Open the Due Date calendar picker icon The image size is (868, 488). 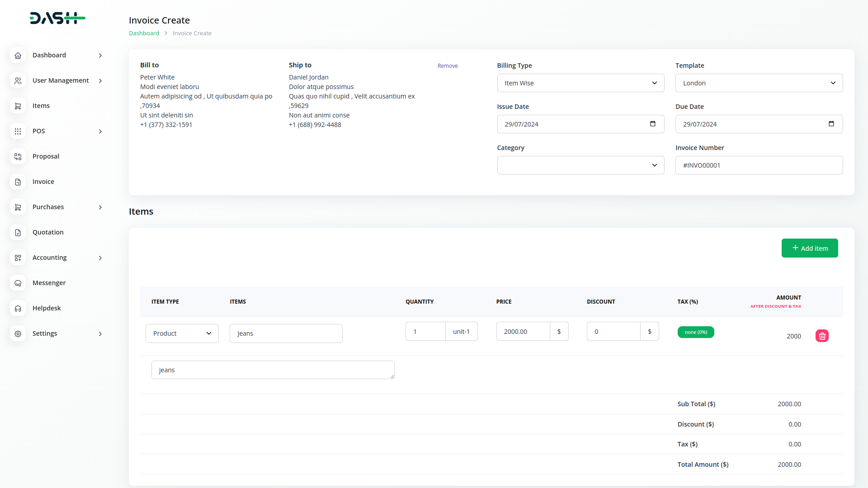click(831, 124)
